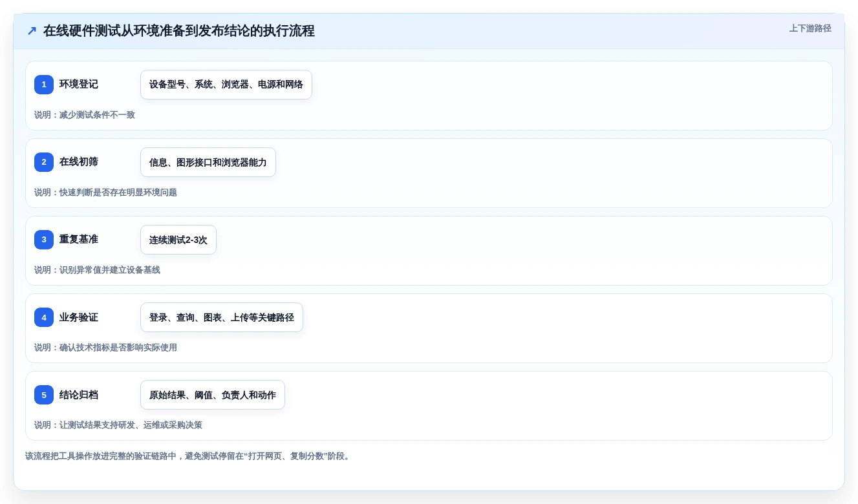Click the note '说明：识别异常值并建立设备基线'

tap(97, 270)
